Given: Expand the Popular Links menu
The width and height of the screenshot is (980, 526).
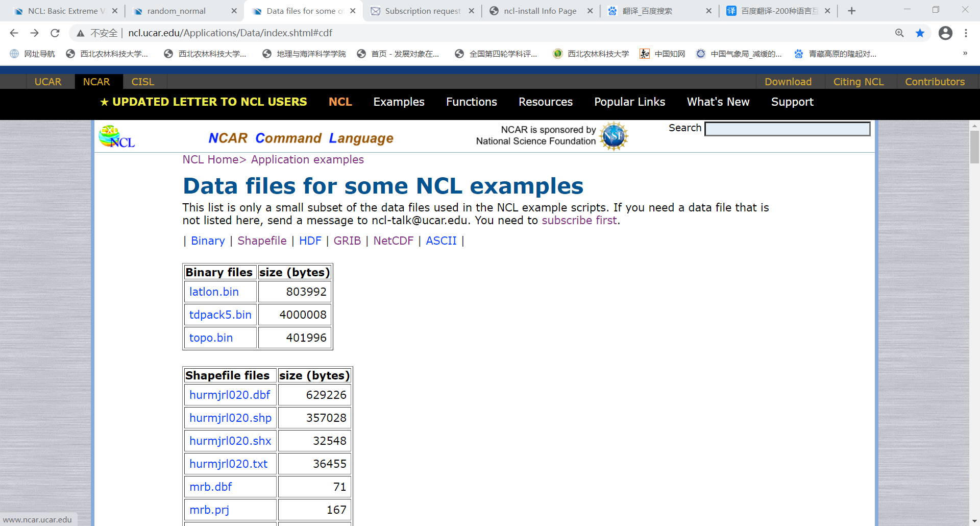Looking at the screenshot, I should (629, 102).
